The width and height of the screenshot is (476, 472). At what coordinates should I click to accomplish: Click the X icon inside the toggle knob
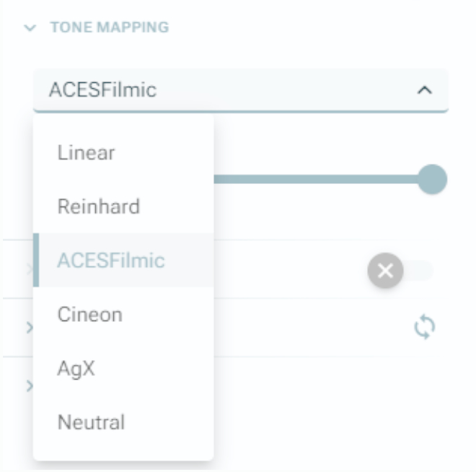386,271
